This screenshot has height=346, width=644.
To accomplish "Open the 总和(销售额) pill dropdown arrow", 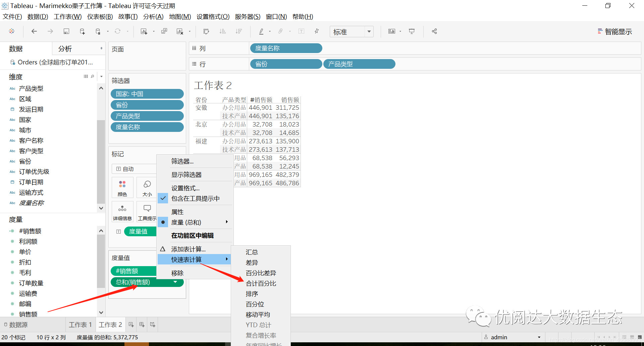I will 175,282.
